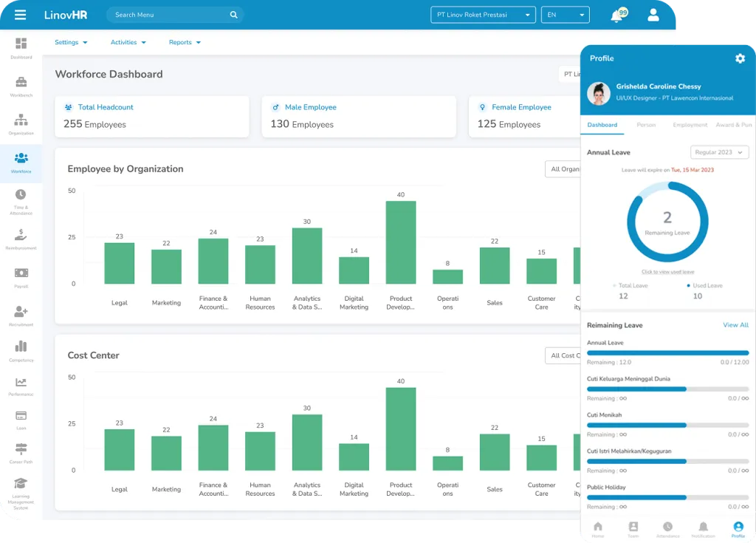Open the Regular 2023 leave period dropdown

pos(718,151)
